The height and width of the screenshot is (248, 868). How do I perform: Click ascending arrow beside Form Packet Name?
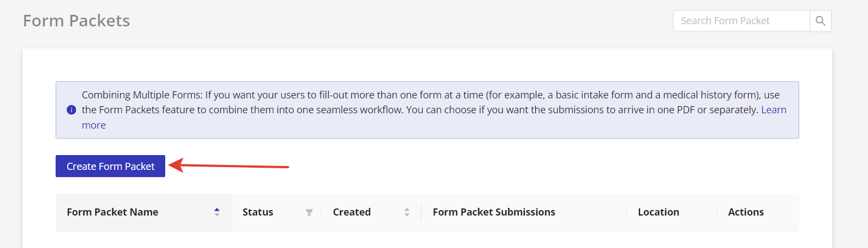click(217, 210)
